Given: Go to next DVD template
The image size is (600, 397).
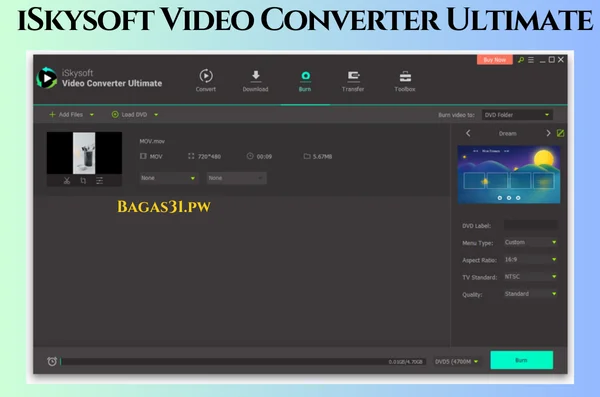Looking at the screenshot, I should [x=548, y=133].
